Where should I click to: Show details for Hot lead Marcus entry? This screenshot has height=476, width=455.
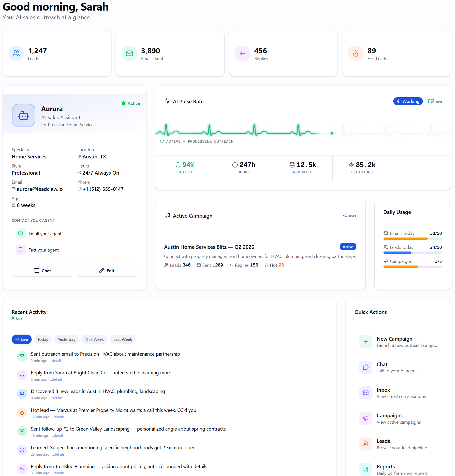coord(58,417)
